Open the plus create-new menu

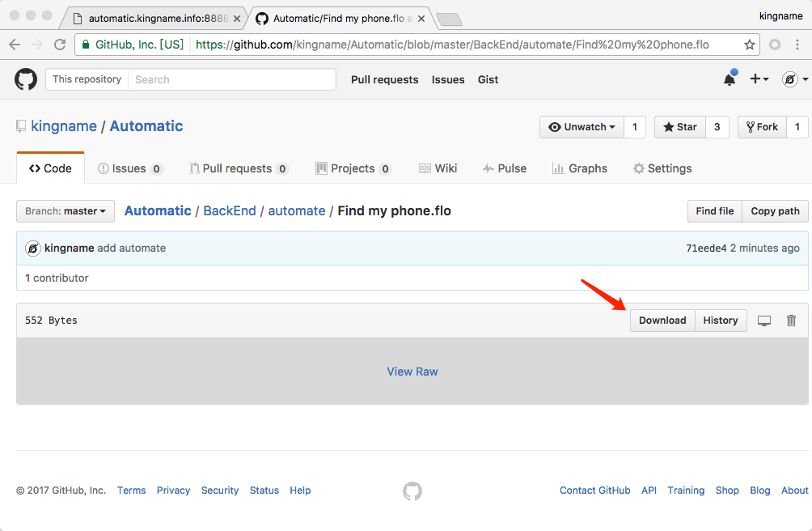[759, 79]
